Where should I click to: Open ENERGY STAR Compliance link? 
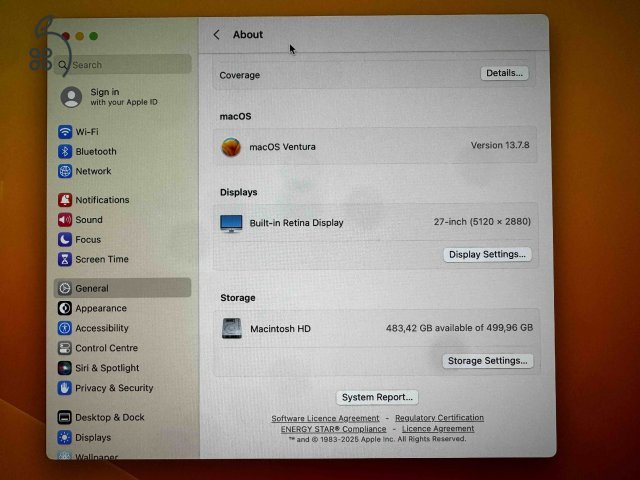(x=333, y=429)
